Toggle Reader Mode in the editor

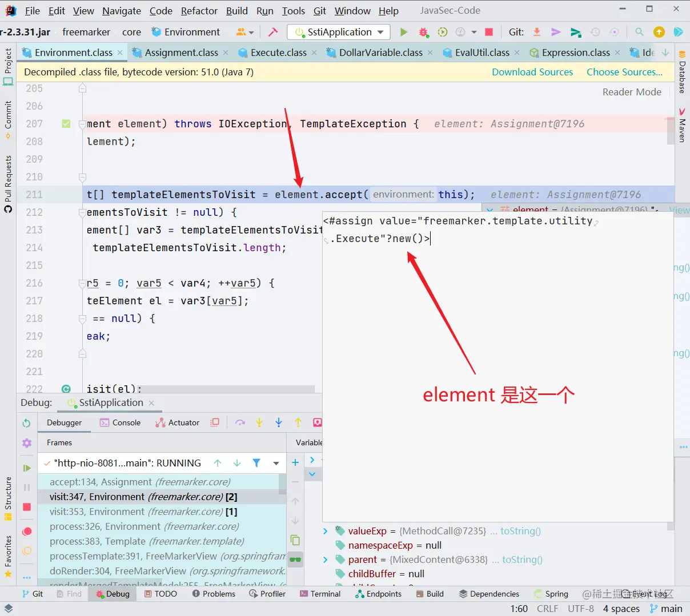[x=632, y=92]
